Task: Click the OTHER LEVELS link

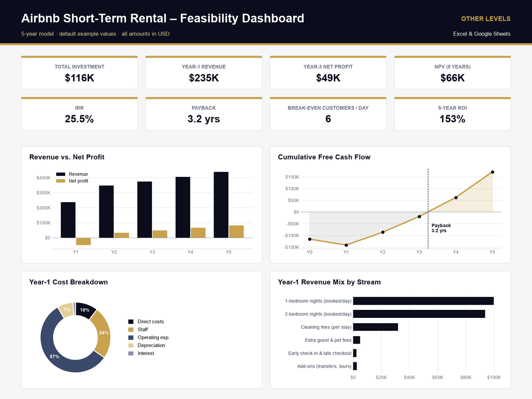Action: pos(485,19)
